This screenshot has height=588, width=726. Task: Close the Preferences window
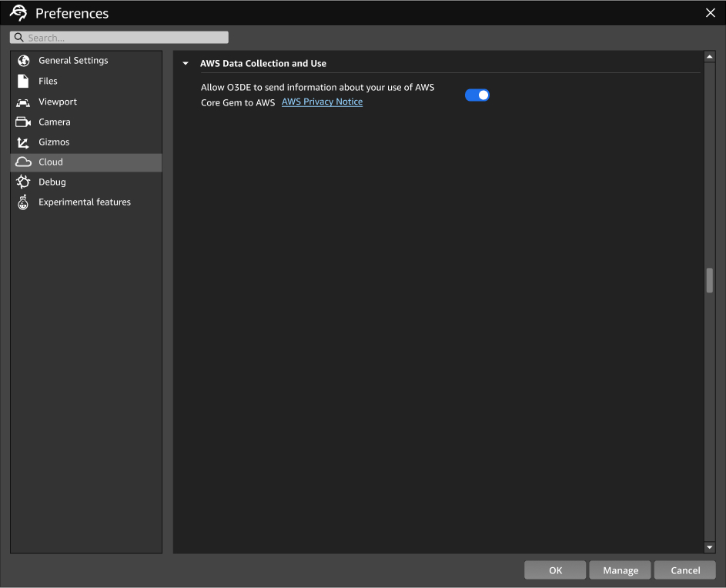tap(711, 13)
